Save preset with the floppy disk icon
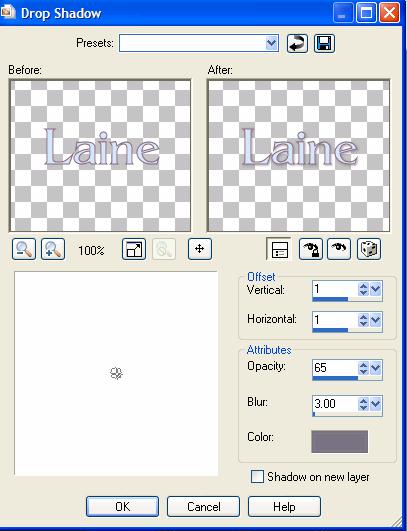The width and height of the screenshot is (407, 531). tap(324, 43)
